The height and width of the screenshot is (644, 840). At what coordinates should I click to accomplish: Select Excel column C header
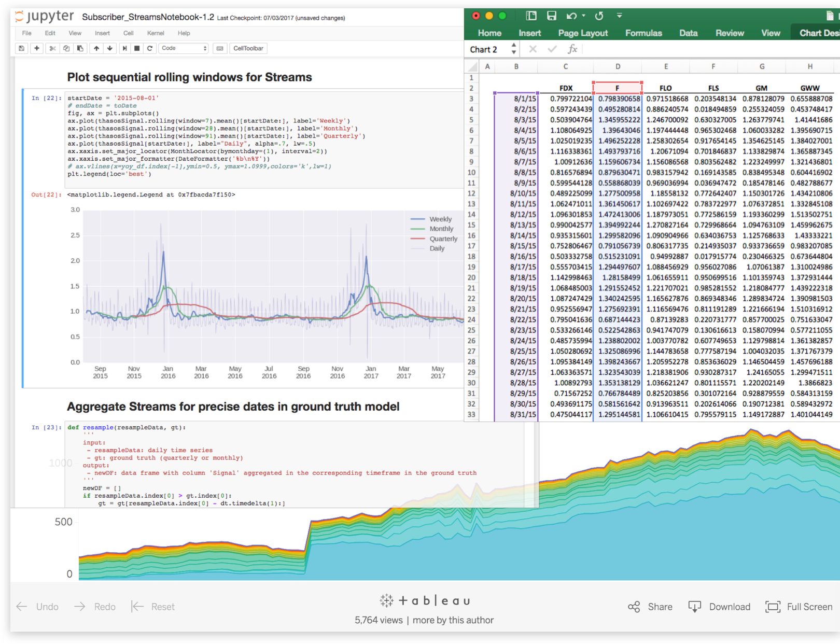[565, 66]
